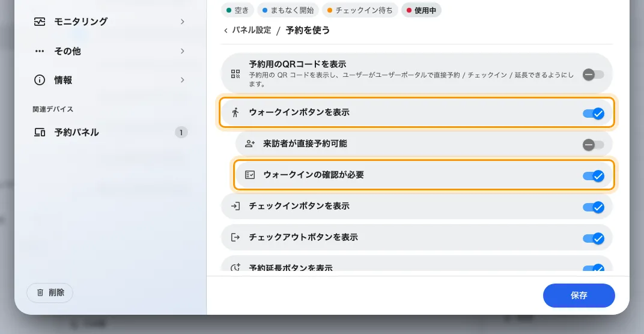The width and height of the screenshot is (644, 334).
Task: Click the monitoring icon in sidebar
Action: pyautogui.click(x=40, y=22)
